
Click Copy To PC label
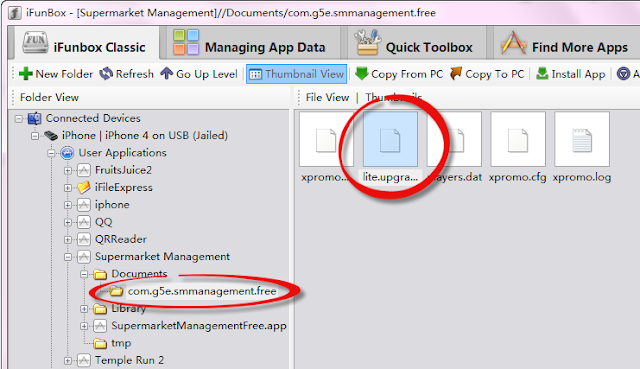495,74
